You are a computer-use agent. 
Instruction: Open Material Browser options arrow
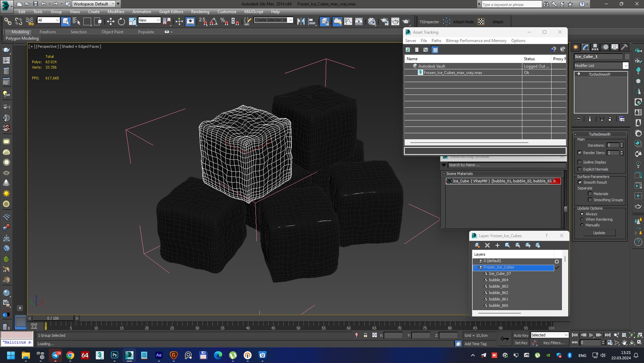pos(444,165)
